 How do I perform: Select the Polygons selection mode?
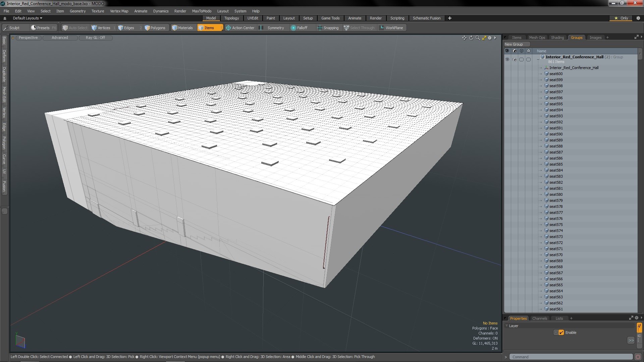pos(155,28)
